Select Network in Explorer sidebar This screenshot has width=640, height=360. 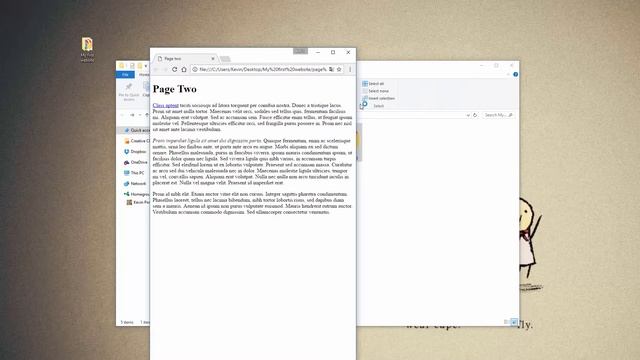point(136,183)
